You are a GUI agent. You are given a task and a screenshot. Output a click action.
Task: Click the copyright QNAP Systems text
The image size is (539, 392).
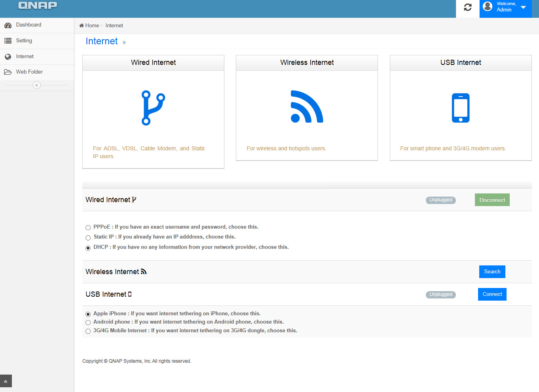[x=137, y=361]
